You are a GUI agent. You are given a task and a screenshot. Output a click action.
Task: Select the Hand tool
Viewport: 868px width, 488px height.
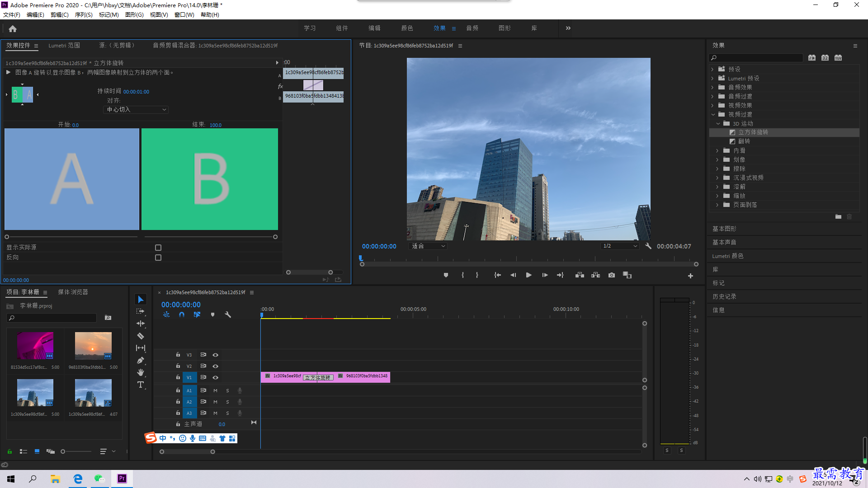click(x=141, y=372)
